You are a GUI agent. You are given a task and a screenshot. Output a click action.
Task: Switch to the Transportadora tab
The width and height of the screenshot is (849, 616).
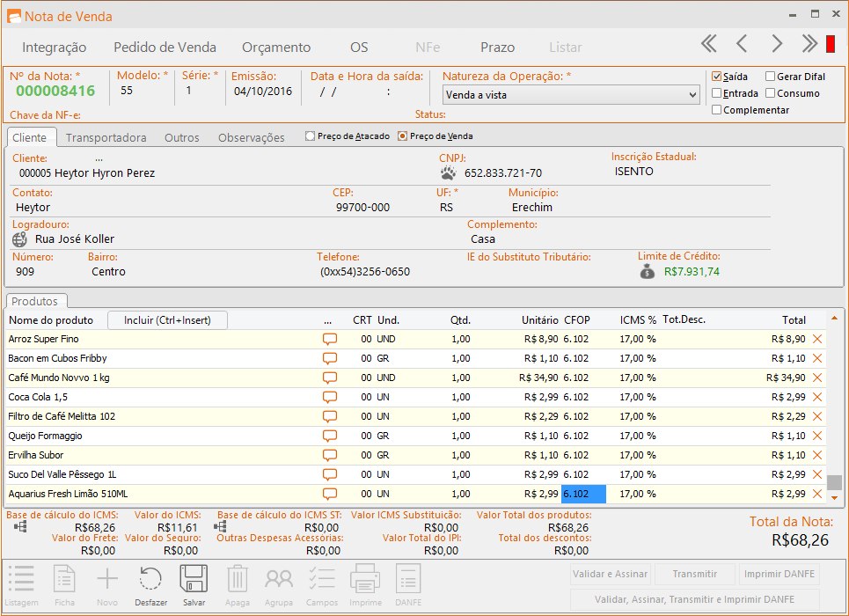click(x=106, y=137)
